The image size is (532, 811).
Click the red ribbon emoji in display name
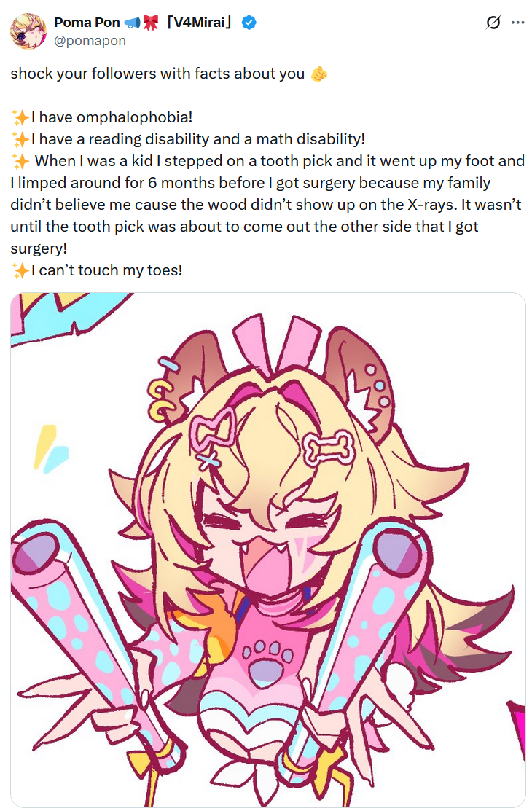(151, 23)
